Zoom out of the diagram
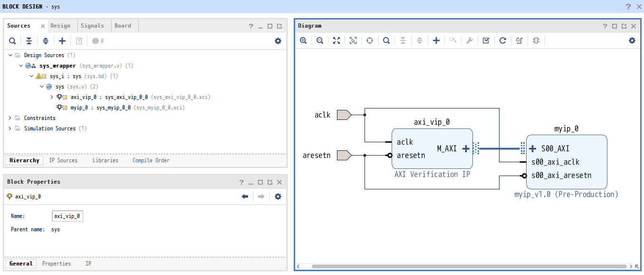 [319, 40]
